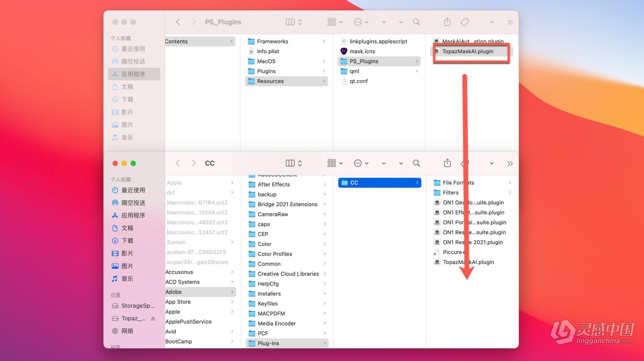Select the Frameworks folder
This screenshot has width=644, height=361.
tap(287, 41)
